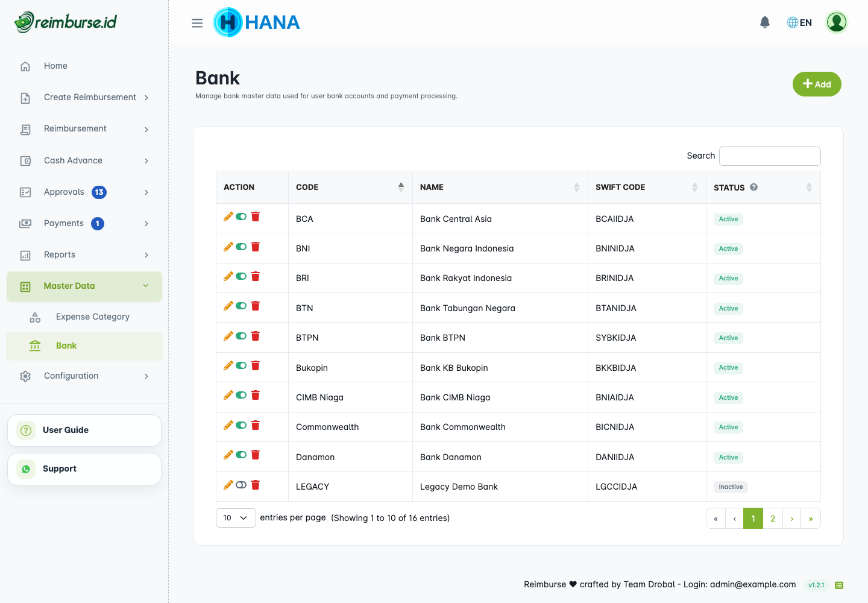Open the Reports sidebar item
This screenshot has height=603, width=868.
[x=84, y=254]
